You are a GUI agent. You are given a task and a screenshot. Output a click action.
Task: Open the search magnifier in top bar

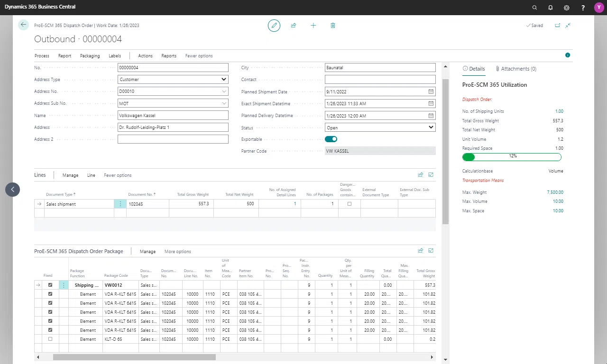(x=534, y=8)
